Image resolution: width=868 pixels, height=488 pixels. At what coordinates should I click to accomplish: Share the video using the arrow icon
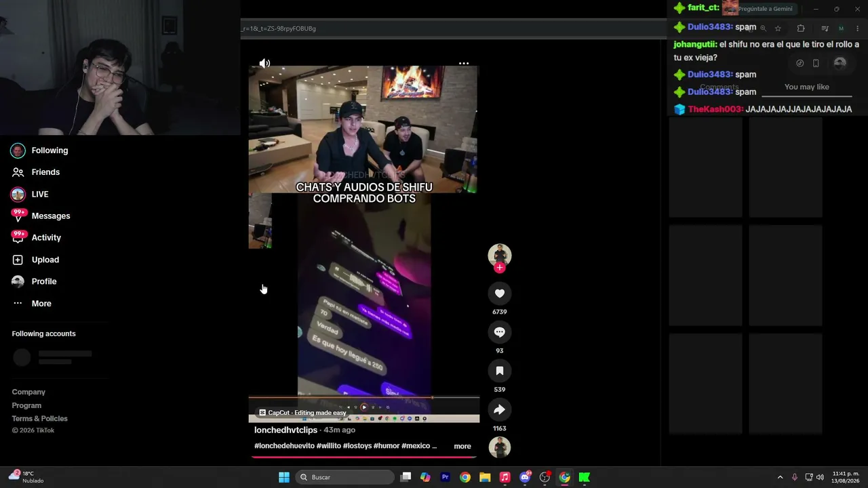(x=500, y=409)
